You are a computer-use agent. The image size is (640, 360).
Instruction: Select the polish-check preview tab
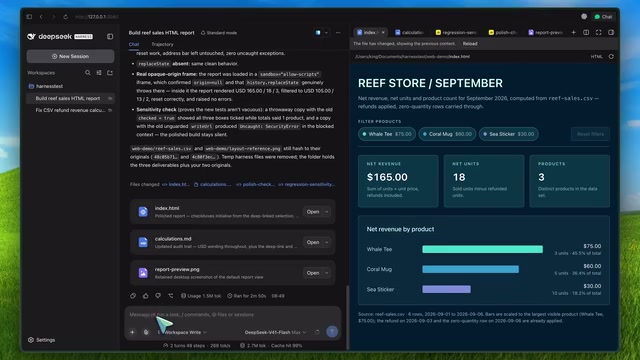point(503,32)
